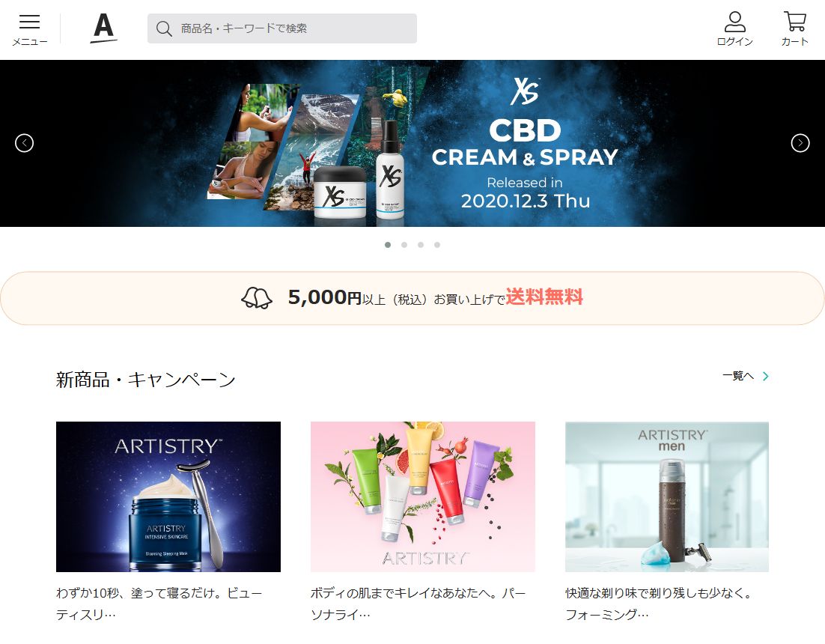Select the fourth carousel dot indicator
825x644 pixels.
pos(436,245)
